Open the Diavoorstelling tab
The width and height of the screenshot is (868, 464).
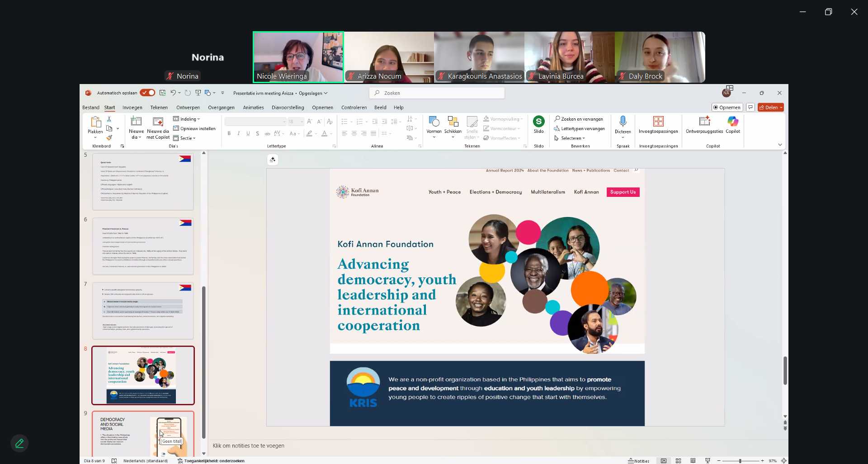[288, 108]
